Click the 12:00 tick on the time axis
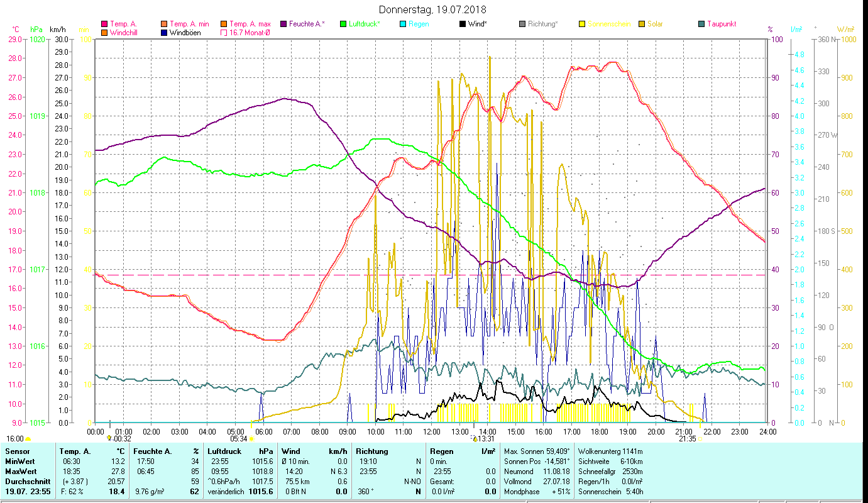Viewport: 868px width, 503px height. [431, 431]
